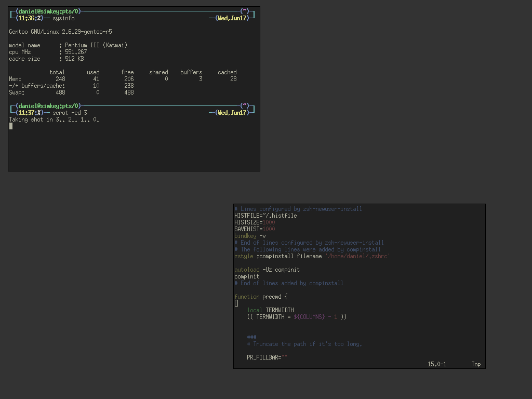
Task: Select the Gentoo GNU/Linux kernel version line
Action: [60, 32]
